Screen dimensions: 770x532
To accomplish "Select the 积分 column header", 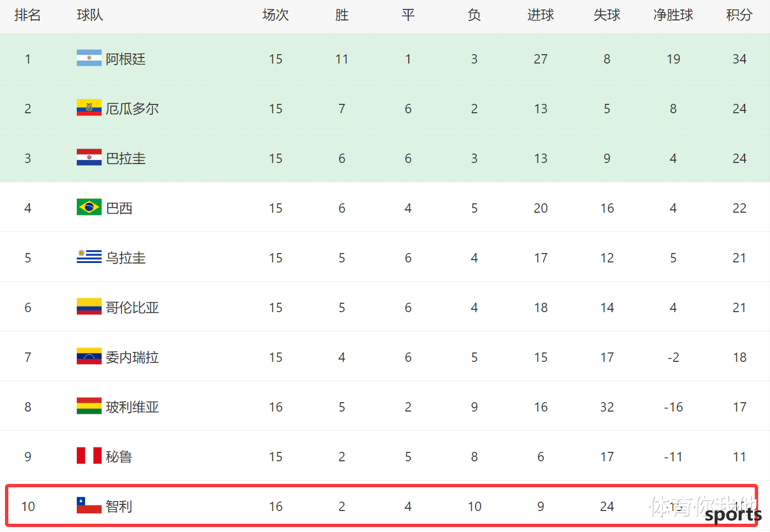I will [739, 15].
